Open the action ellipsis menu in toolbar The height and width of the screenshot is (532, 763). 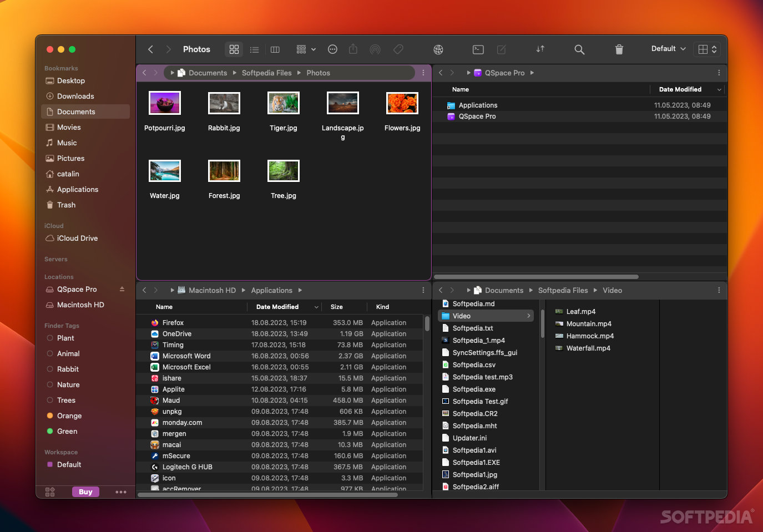[x=332, y=49]
